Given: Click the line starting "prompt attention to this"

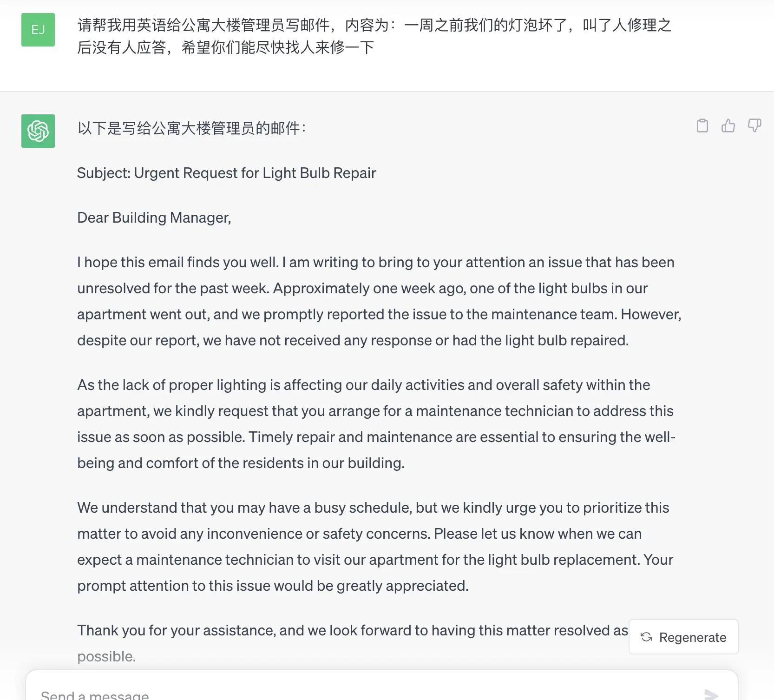Looking at the screenshot, I should click(x=273, y=586).
